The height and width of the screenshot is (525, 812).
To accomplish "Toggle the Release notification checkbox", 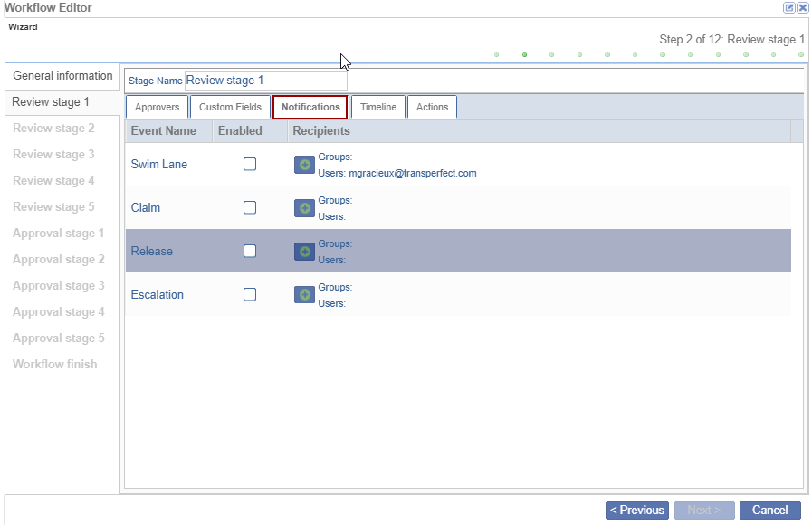I will [250, 251].
